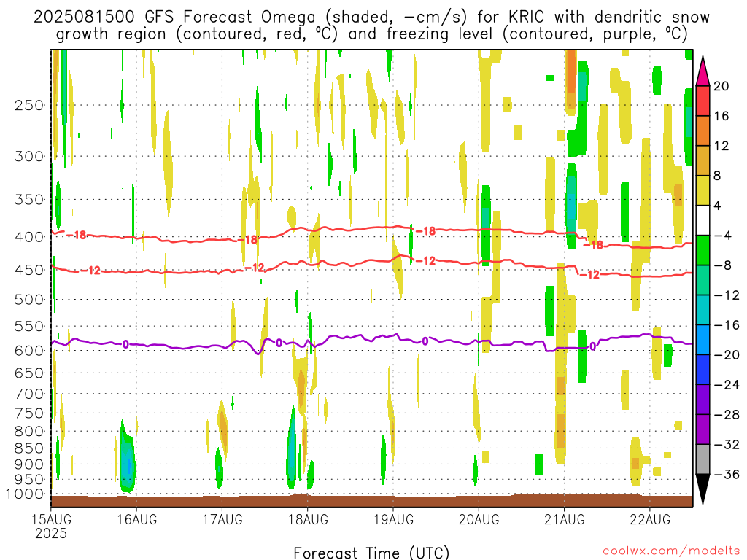The image size is (747, 560).
Task: Click the 20AUG time axis label
Action: click(479, 519)
